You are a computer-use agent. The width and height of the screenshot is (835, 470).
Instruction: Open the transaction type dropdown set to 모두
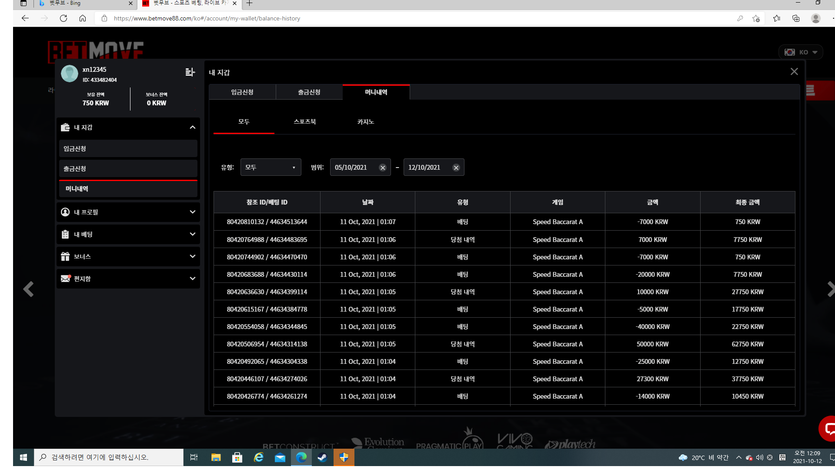(x=271, y=167)
